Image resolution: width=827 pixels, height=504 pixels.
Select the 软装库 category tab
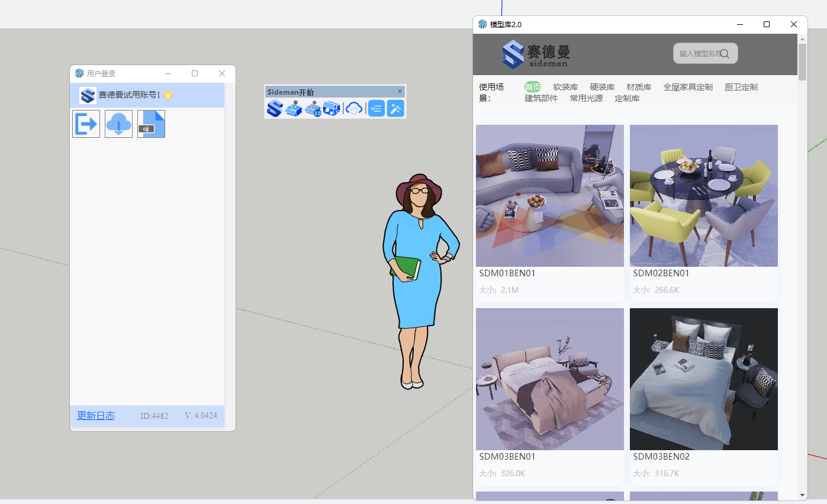point(565,87)
